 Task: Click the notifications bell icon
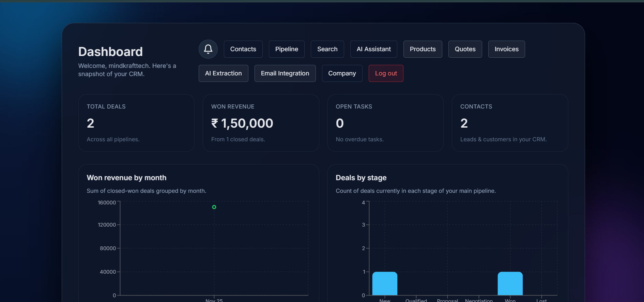coord(208,49)
